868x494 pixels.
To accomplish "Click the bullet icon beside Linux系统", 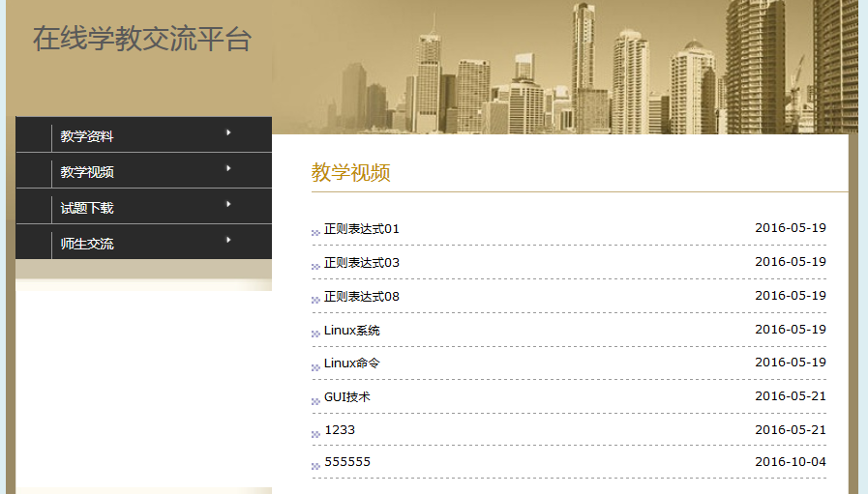I will (x=315, y=334).
